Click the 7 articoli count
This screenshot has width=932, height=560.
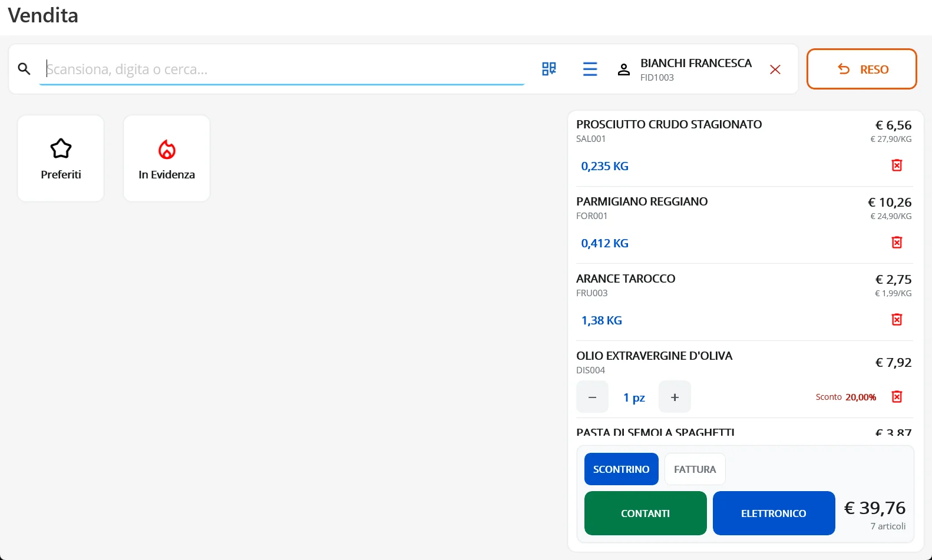click(x=888, y=526)
